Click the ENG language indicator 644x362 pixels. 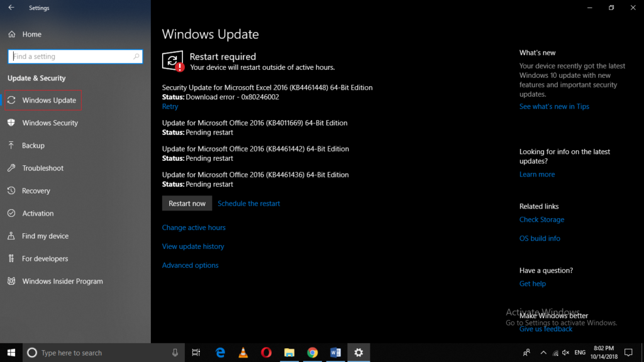[x=580, y=353]
